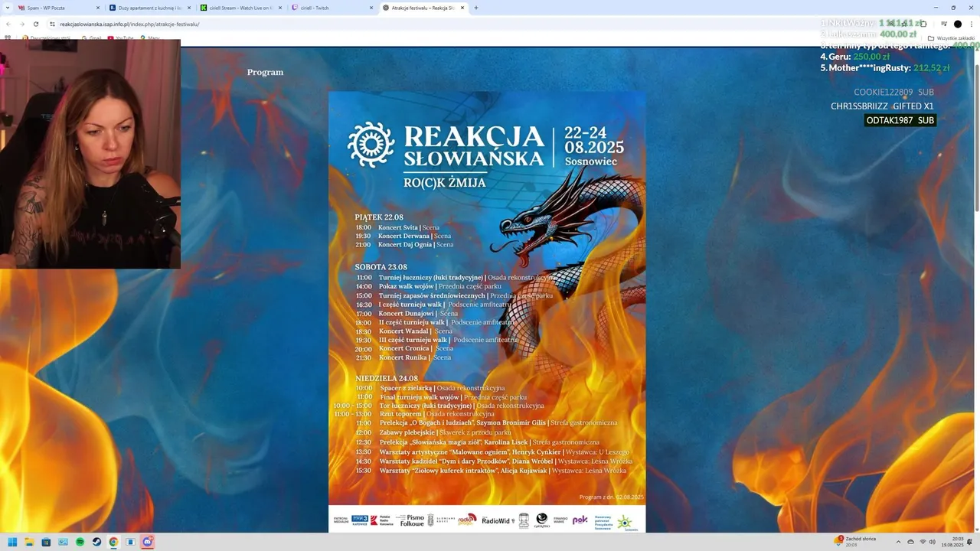Open the volume icon in system tray
Screen dimensions: 980x551
tap(932, 542)
